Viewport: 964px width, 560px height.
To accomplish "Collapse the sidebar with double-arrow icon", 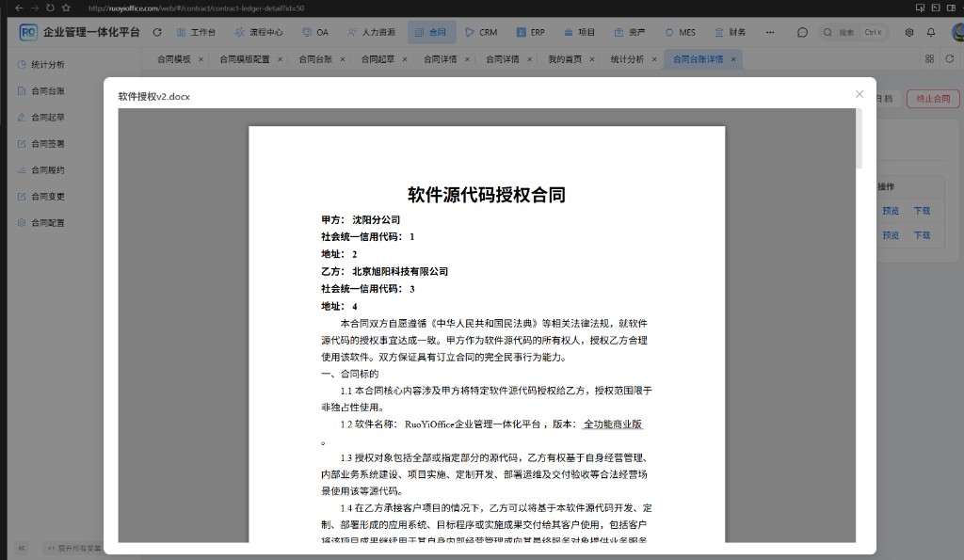I will pyautogui.click(x=22, y=548).
